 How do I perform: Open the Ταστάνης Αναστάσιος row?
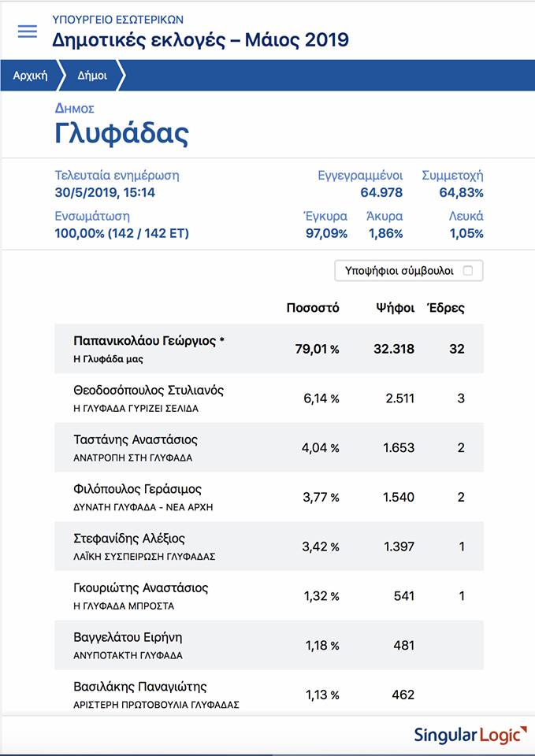(136, 439)
